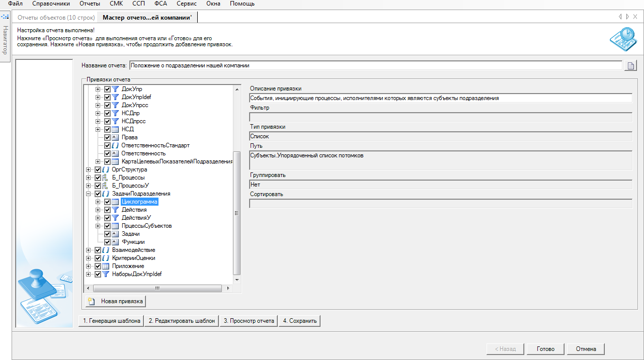Click the funnel icon beside НаборыДокУпрIdef
The width and height of the screenshot is (644, 360).
(x=106, y=274)
